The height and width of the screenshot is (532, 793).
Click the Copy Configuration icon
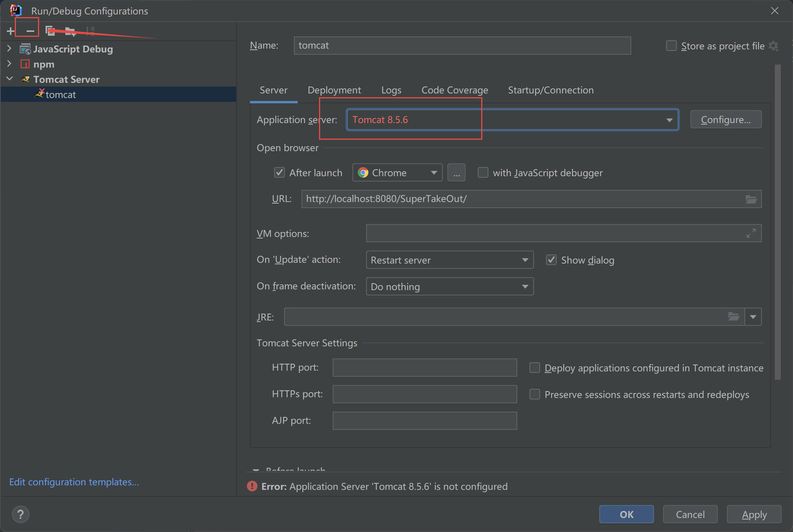50,31
